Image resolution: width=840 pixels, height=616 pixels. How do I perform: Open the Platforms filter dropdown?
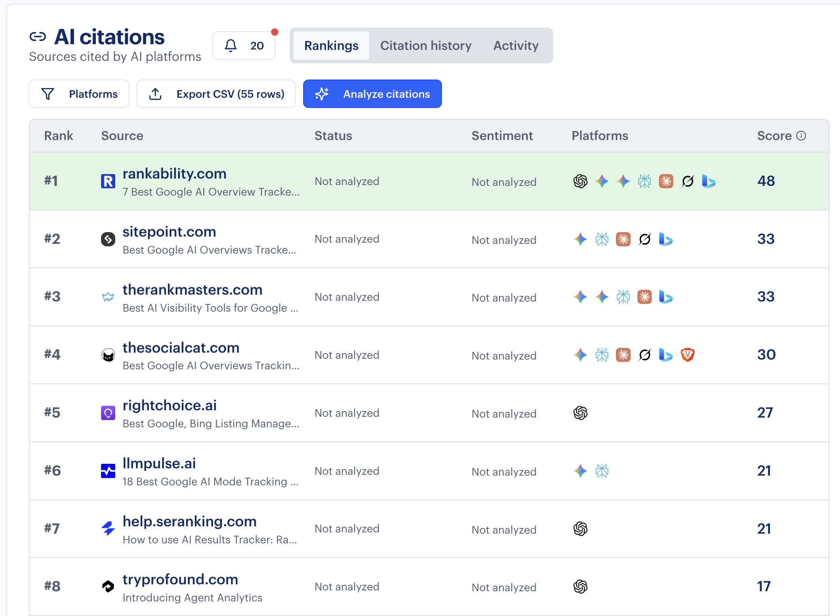click(79, 94)
